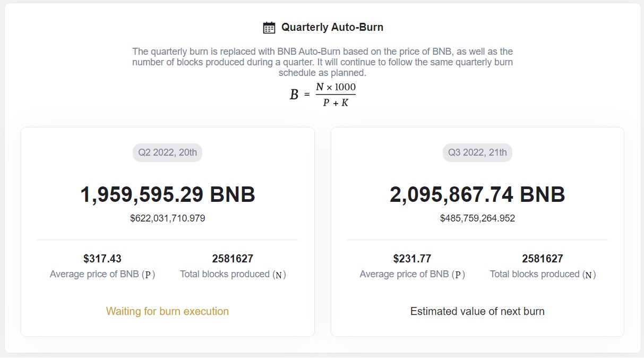Toggle the Waiting for burn execution status

167,311
